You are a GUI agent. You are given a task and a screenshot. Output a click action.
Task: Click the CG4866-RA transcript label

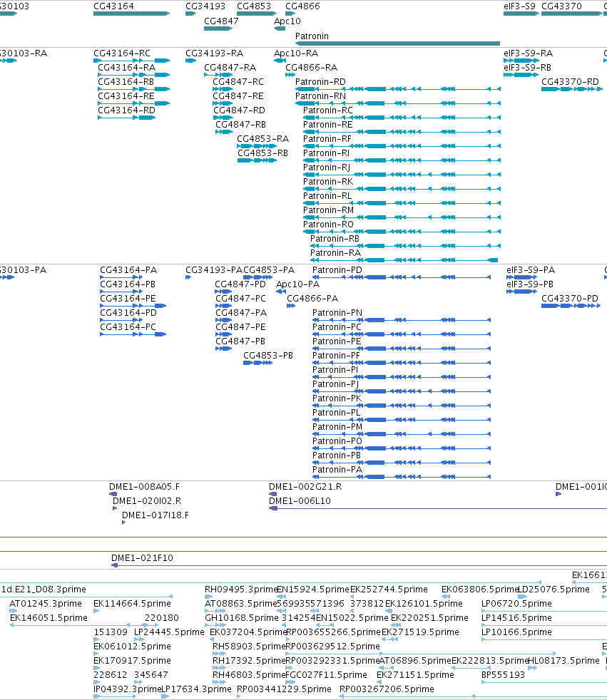(311, 68)
